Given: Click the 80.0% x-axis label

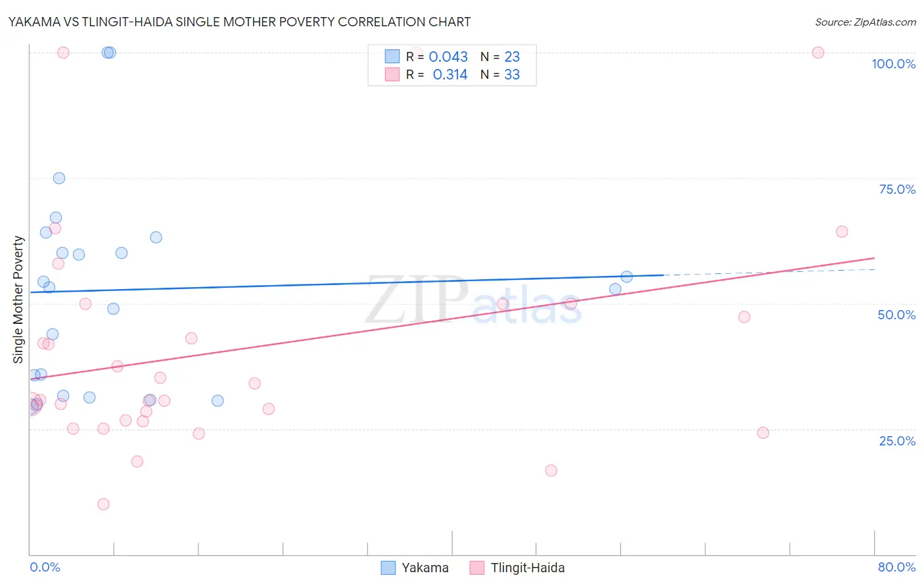Looking at the screenshot, I should [x=896, y=567].
